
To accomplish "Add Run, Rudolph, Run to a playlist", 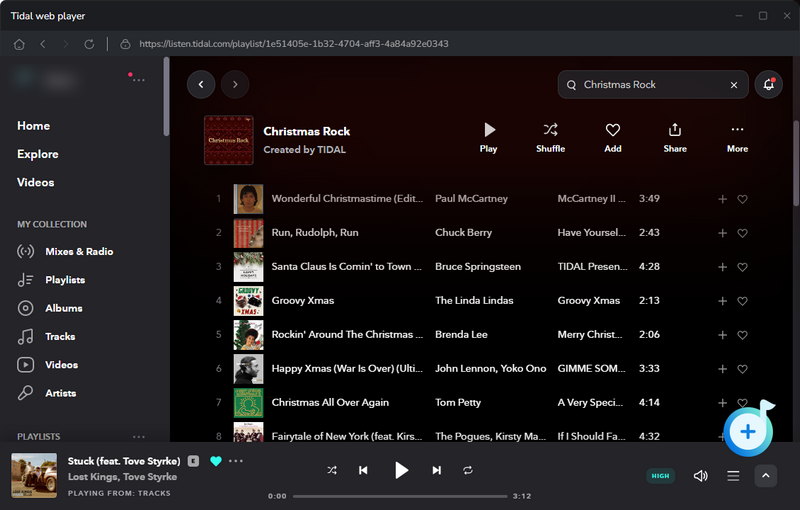I will point(722,233).
